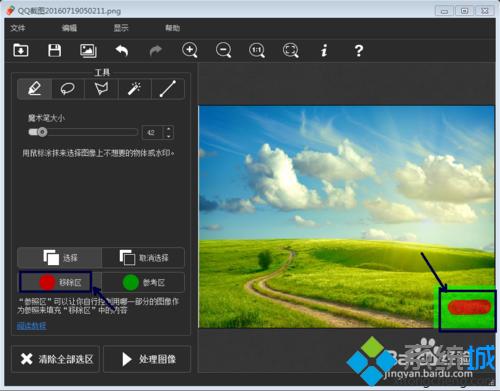Open the 编辑 menu

69,28
